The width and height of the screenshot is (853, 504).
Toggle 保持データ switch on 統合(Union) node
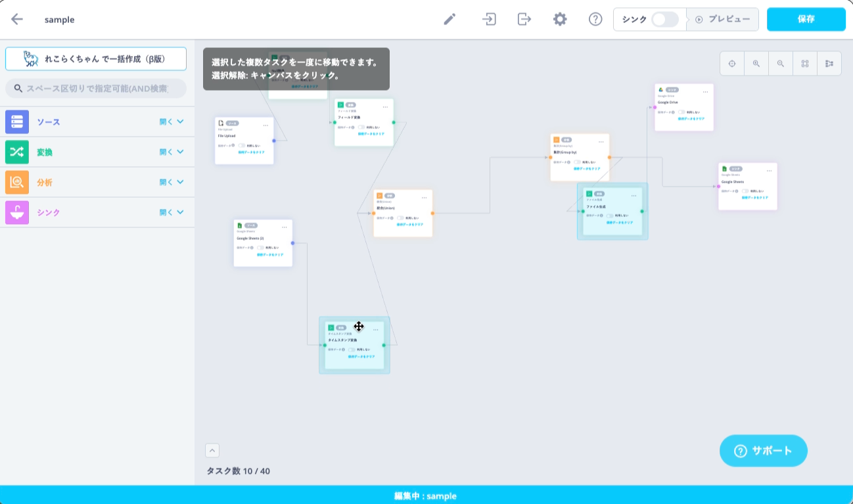[400, 218]
